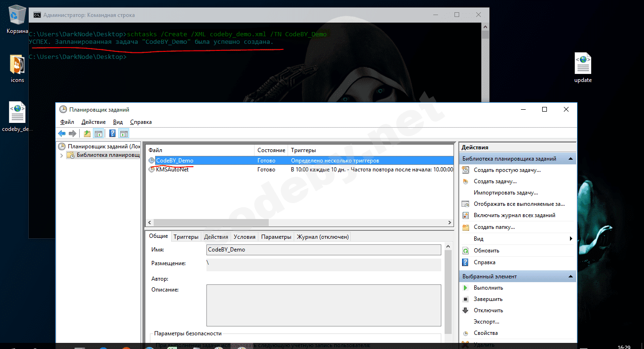This screenshot has height=349, width=644.
Task: Switch to the Журнал (отключен) tab
Action: 322,237
